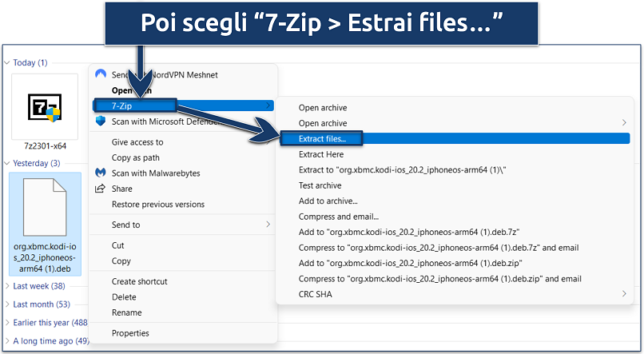This screenshot has width=644, height=354.
Task: Choose Test archive
Action: 320,185
